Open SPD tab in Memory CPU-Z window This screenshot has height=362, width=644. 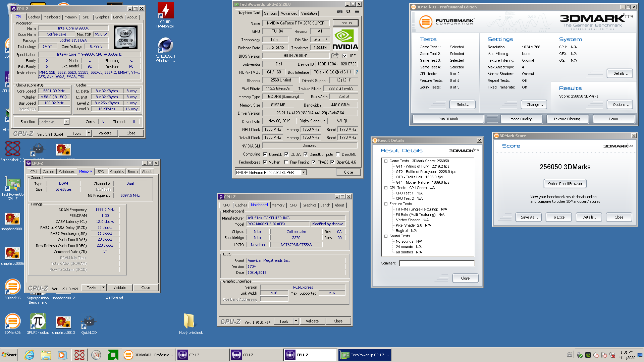pyautogui.click(x=101, y=172)
